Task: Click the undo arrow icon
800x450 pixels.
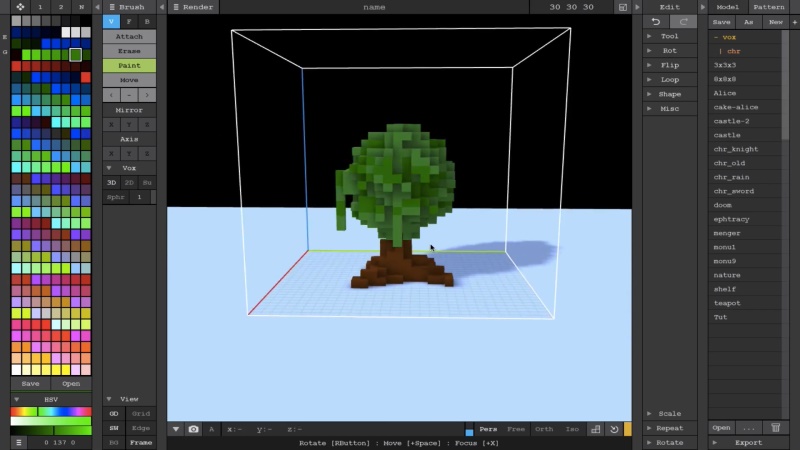Action: point(656,21)
